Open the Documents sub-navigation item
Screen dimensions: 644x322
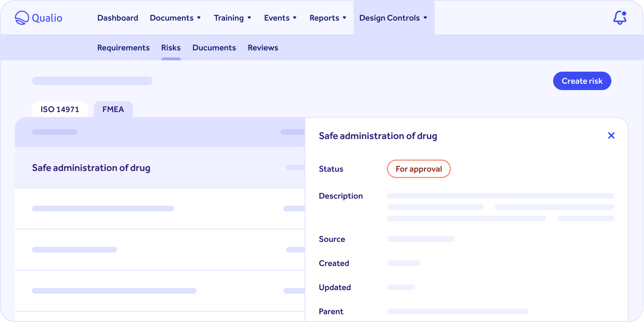click(x=214, y=48)
